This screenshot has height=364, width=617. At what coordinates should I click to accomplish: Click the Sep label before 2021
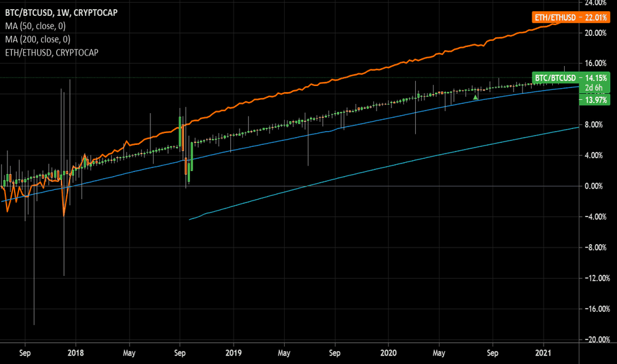click(493, 353)
